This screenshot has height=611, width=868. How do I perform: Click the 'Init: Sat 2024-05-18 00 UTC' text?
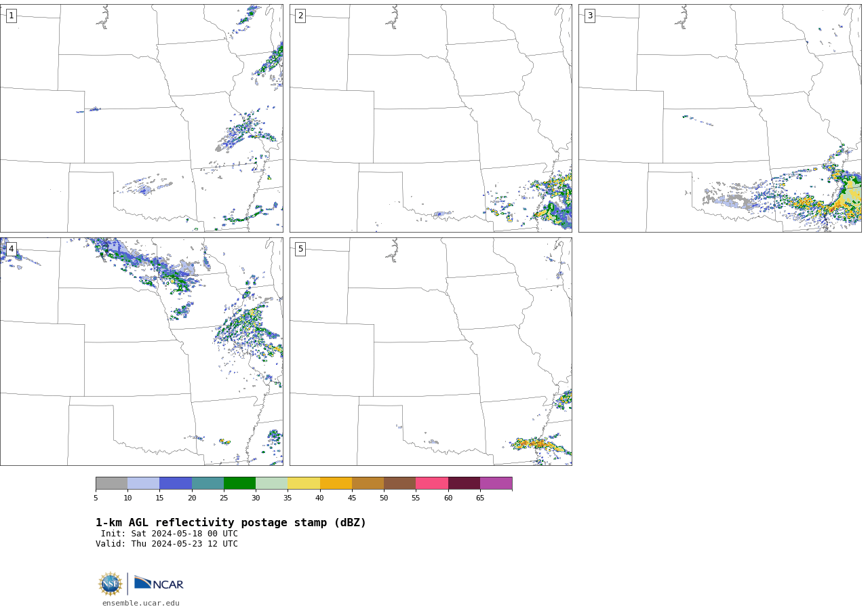[170, 534]
